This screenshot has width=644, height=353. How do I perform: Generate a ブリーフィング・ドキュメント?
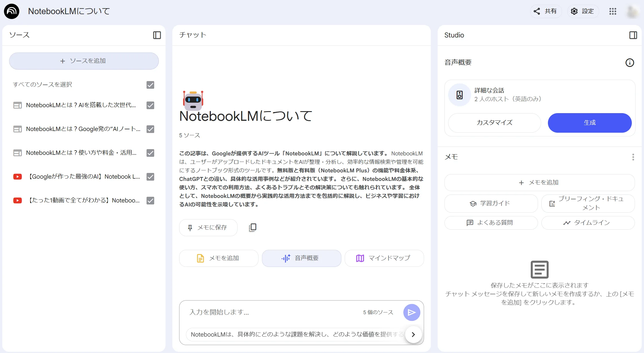coord(588,204)
